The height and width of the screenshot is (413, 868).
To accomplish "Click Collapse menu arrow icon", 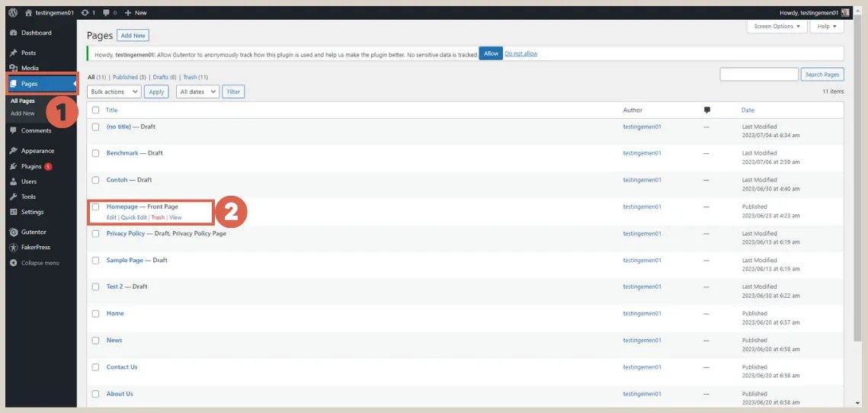I will 14,263.
